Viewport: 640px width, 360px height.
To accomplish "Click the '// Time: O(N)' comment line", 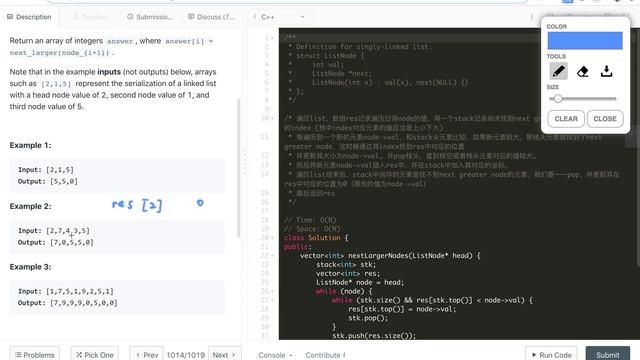I will 310,220.
